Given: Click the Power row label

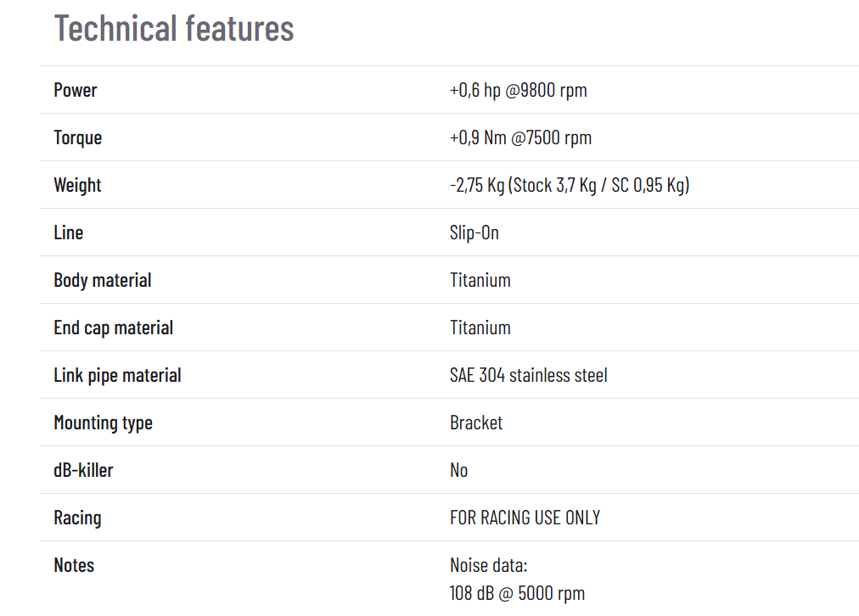Looking at the screenshot, I should tap(76, 90).
